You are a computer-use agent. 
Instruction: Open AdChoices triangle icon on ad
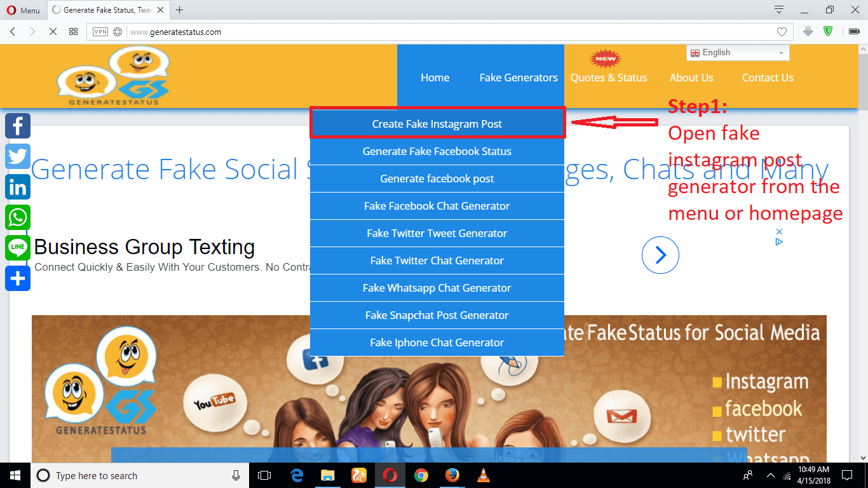coord(779,241)
